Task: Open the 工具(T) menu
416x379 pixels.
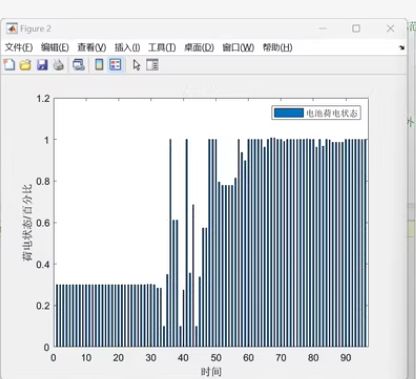Action: point(162,48)
